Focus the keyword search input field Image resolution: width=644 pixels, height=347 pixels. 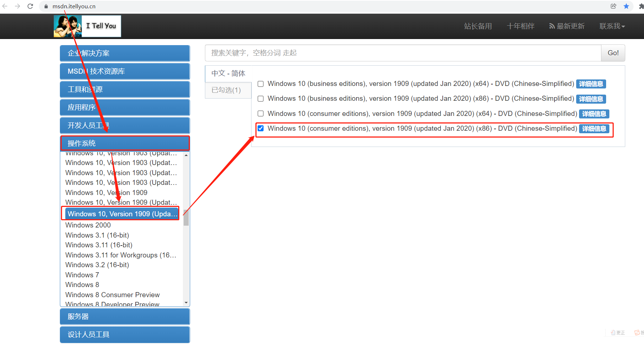coord(403,53)
